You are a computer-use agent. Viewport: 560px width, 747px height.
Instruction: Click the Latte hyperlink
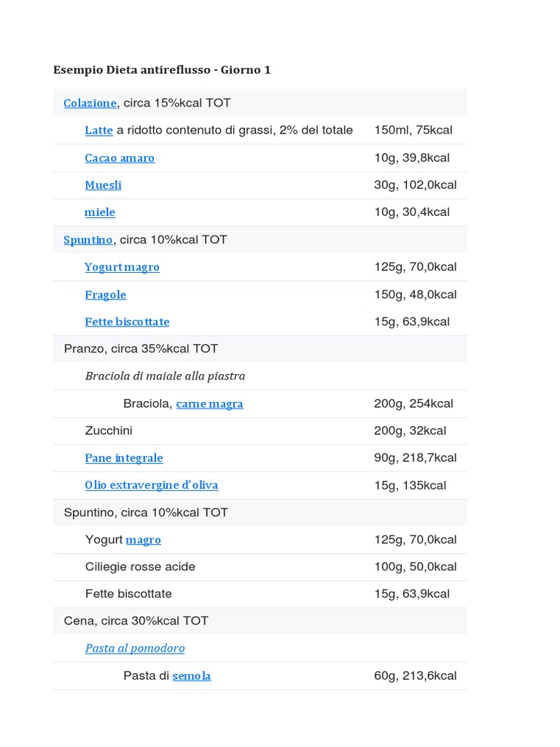coord(98,131)
